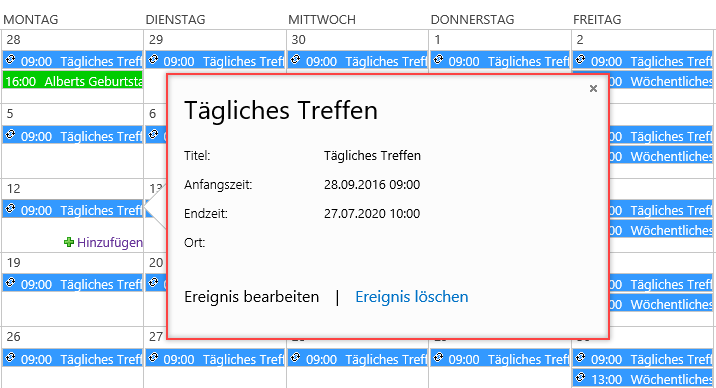Click recurrence icon on Monday 5 daily meeting

point(11,135)
